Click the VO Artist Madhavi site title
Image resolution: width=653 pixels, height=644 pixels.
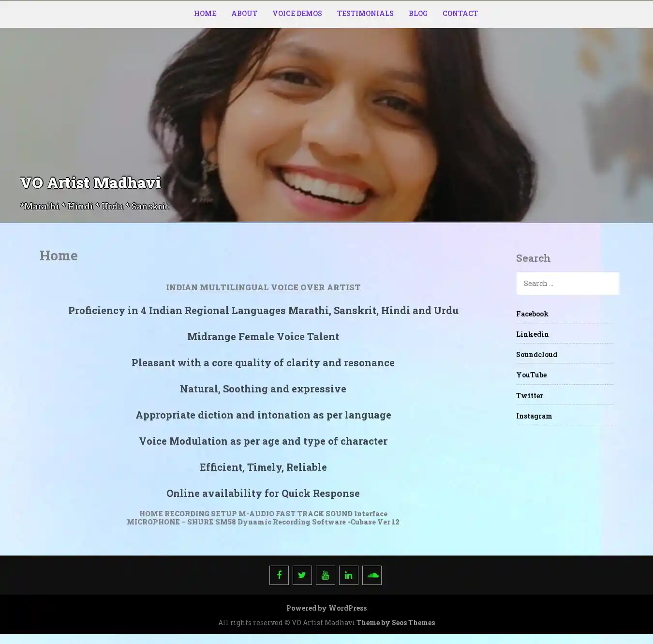pos(90,183)
